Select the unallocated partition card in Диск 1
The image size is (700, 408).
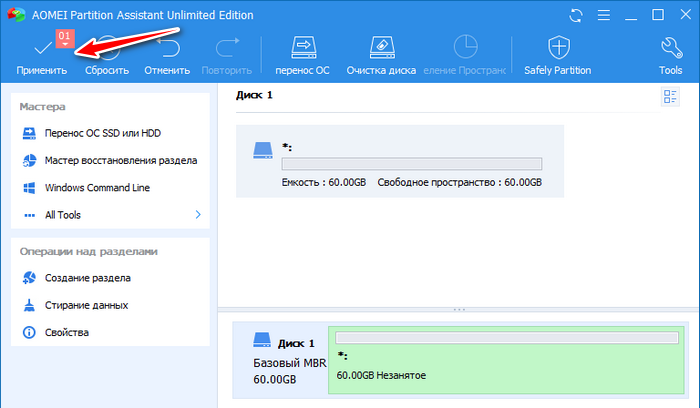[400, 161]
